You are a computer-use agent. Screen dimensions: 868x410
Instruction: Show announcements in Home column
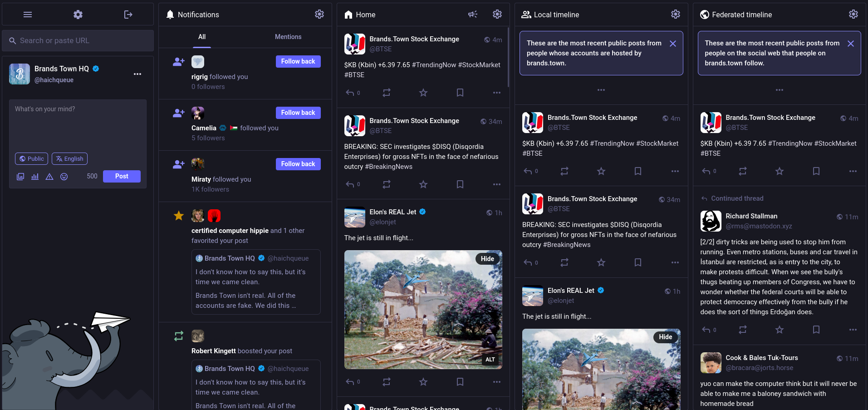[473, 15]
